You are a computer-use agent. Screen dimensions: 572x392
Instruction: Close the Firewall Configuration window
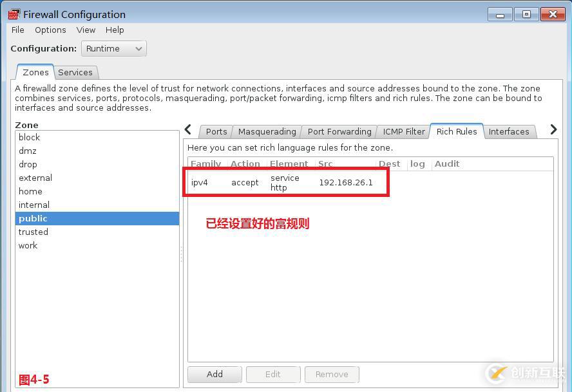pos(553,15)
